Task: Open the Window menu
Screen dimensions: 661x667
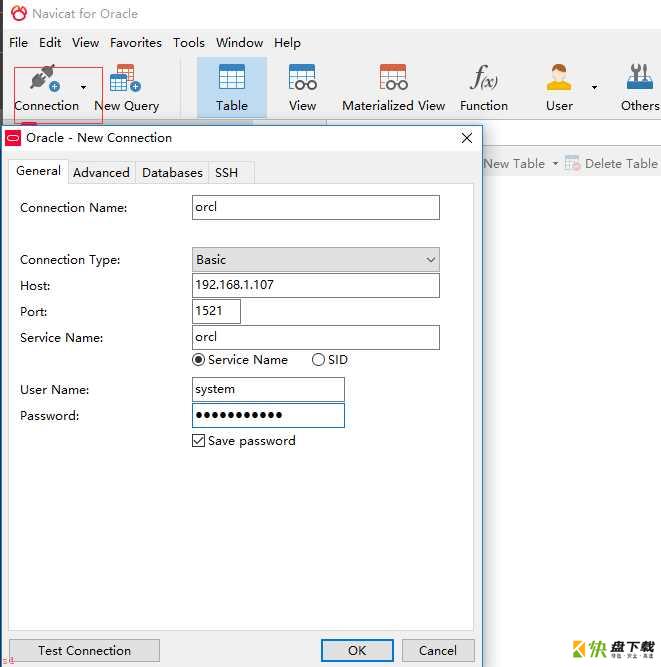Action: (x=239, y=43)
